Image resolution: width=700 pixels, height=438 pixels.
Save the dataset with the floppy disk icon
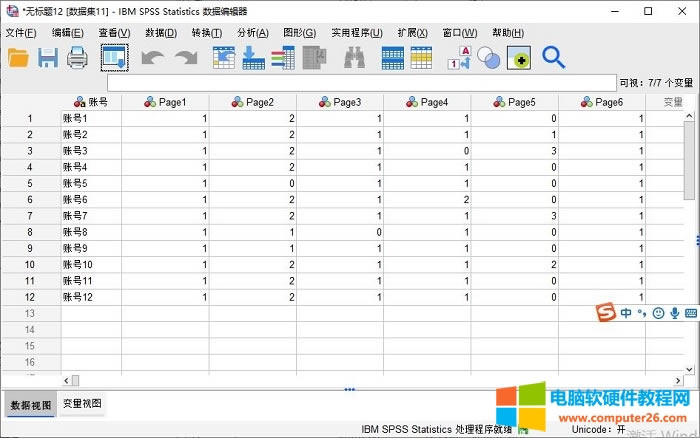pyautogui.click(x=48, y=58)
